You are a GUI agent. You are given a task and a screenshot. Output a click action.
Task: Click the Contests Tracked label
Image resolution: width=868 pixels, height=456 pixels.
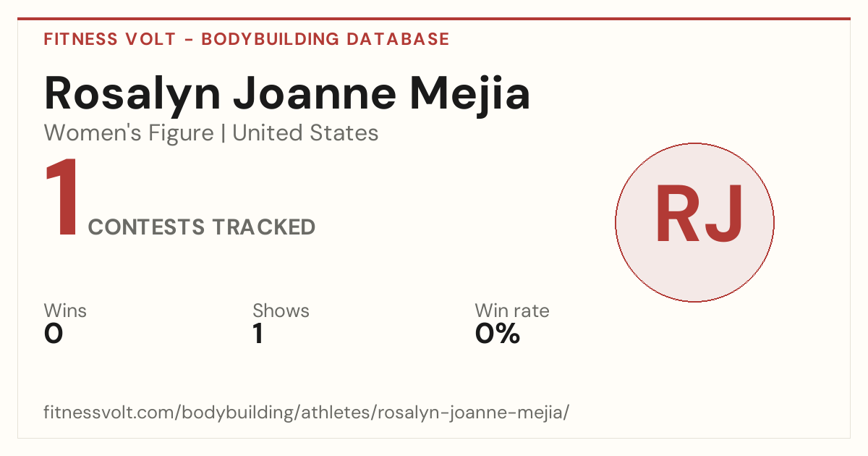click(202, 227)
